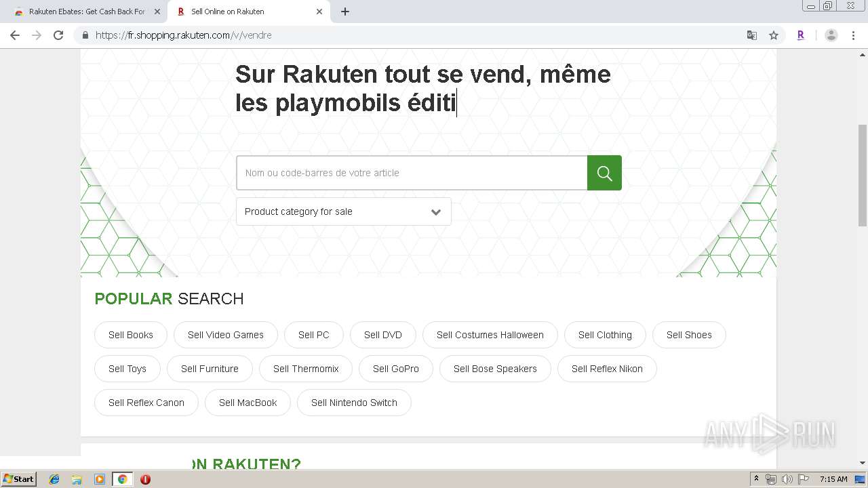
Task: Open Sell Bose Speakers
Action: (x=495, y=369)
